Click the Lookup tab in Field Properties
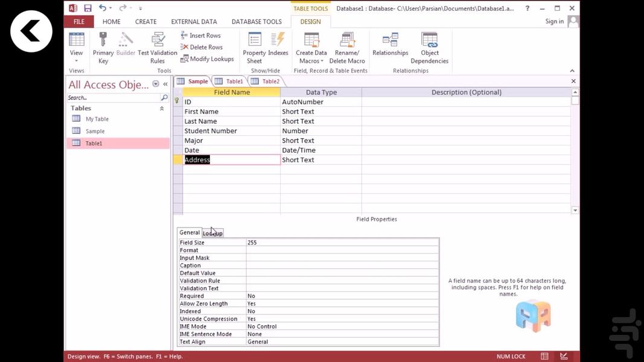 [x=212, y=232]
